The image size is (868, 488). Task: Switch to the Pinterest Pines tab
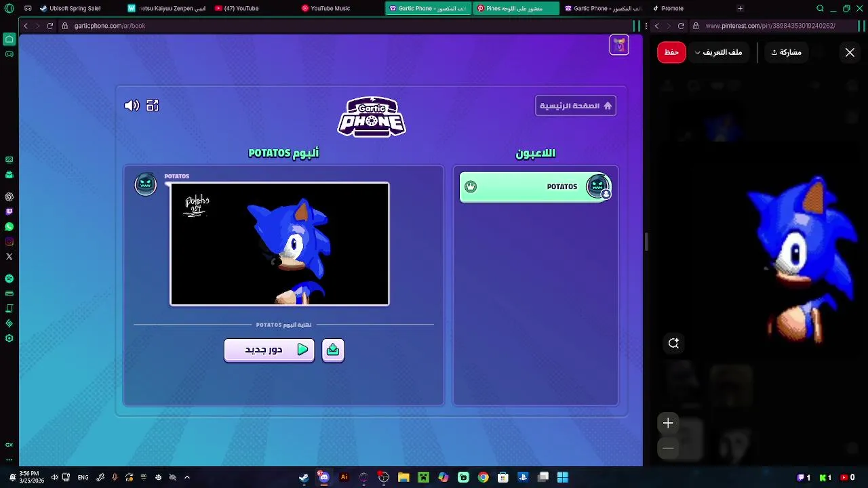point(517,9)
